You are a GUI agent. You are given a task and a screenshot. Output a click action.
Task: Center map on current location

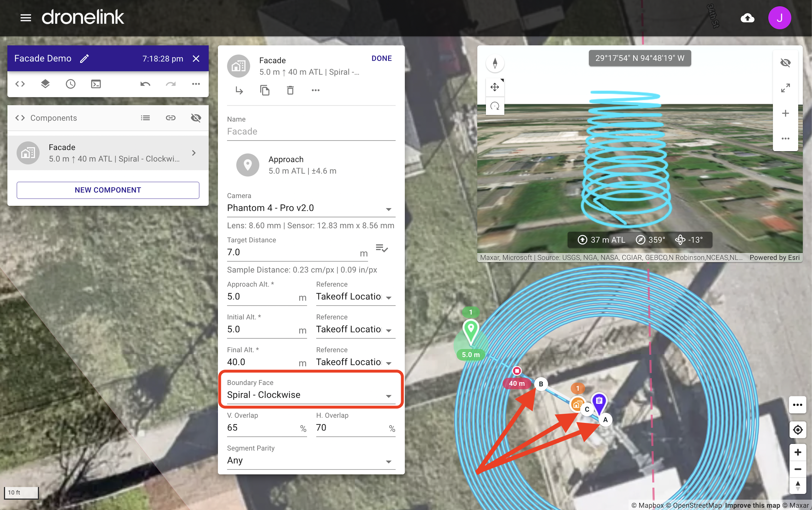797,430
